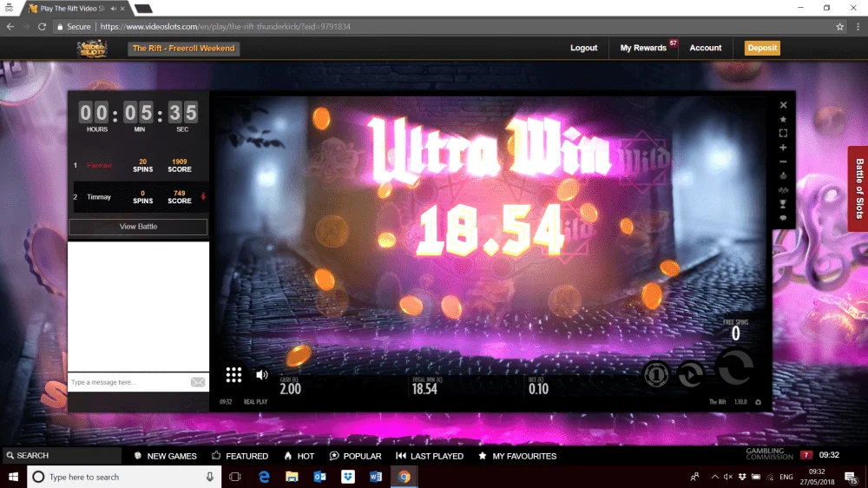Open HOT games category
This screenshot has height=488, width=868.
(x=299, y=456)
